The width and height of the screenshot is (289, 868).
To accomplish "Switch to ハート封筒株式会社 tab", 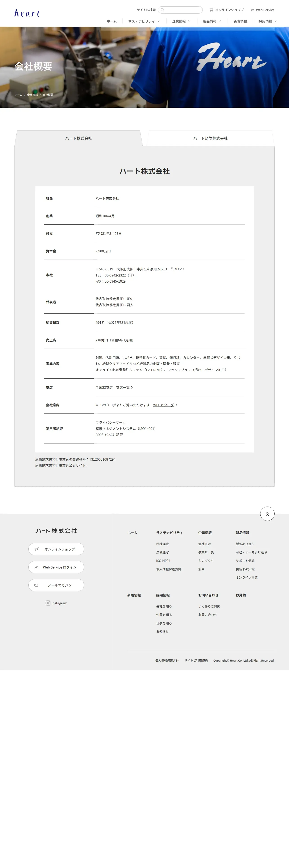I will (211, 138).
